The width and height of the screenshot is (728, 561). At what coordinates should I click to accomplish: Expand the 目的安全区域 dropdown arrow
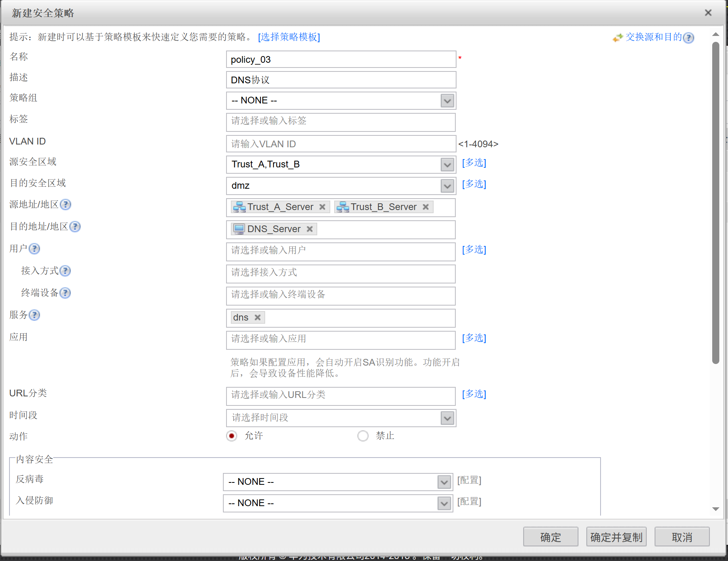tap(447, 186)
